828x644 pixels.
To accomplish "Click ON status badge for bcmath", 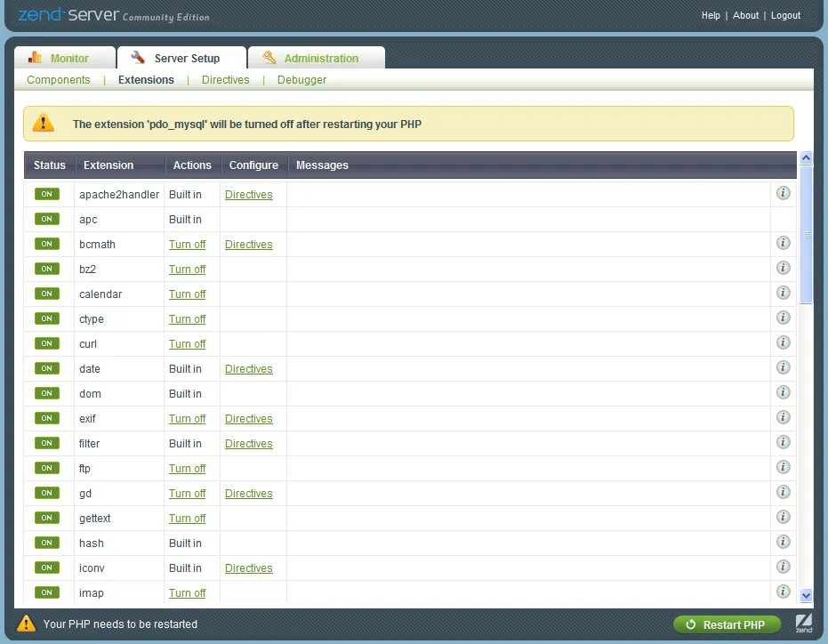I will (47, 244).
